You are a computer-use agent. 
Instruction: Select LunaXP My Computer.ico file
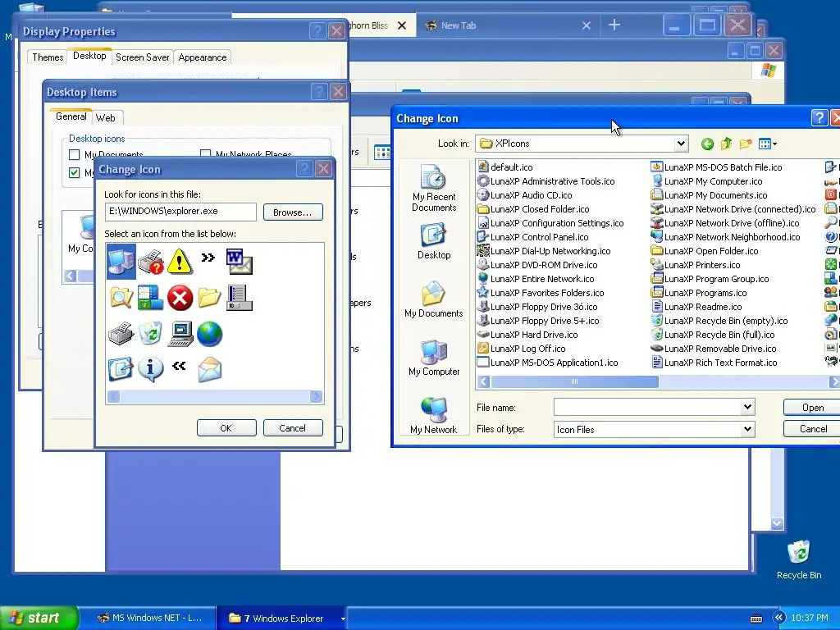[x=706, y=181]
